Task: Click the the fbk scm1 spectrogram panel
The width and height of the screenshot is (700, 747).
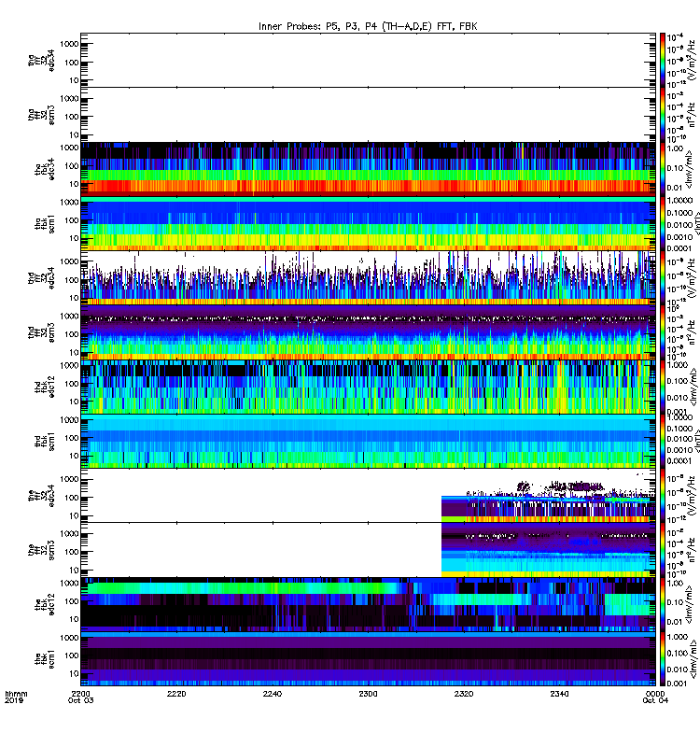Action: tap(368, 659)
